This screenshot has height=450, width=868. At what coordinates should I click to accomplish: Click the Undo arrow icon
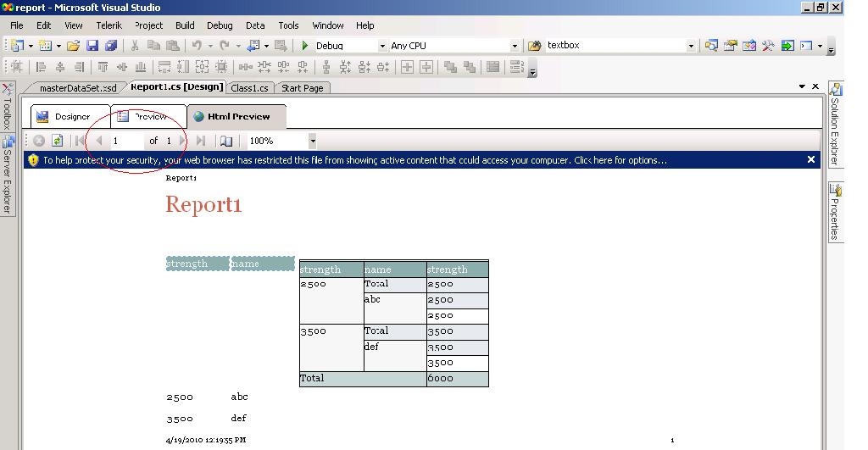pos(197,46)
